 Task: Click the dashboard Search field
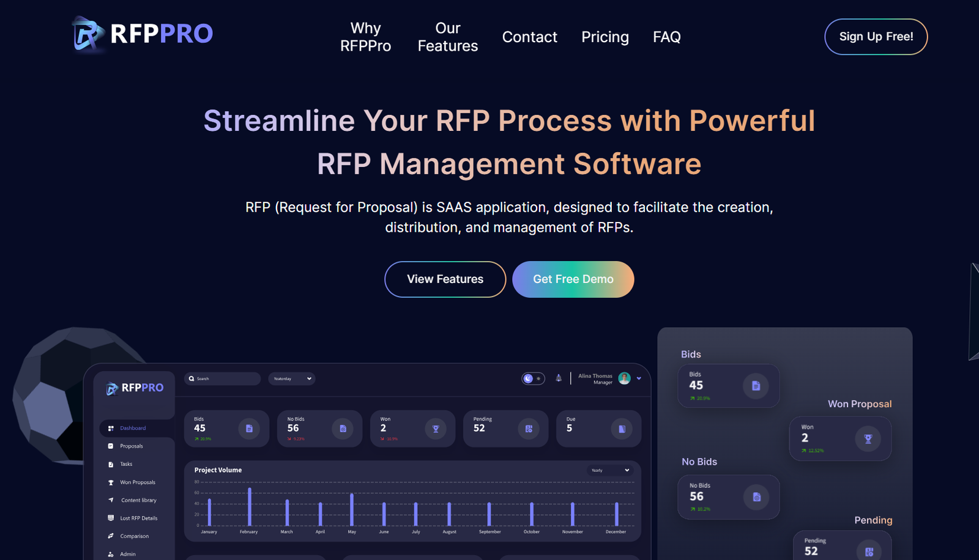pos(223,378)
